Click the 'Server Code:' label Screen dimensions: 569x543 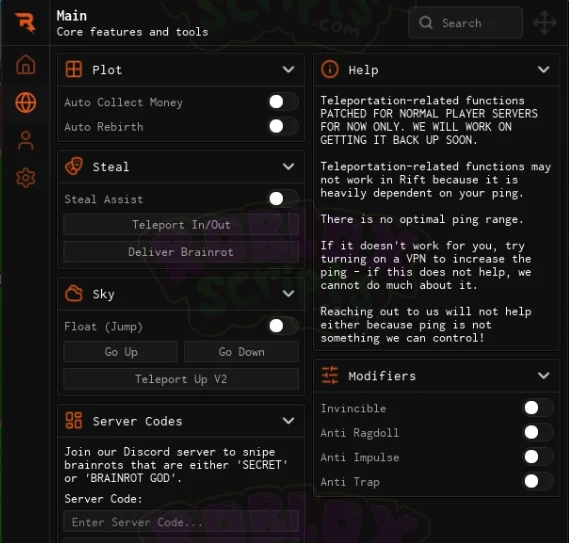click(103, 499)
